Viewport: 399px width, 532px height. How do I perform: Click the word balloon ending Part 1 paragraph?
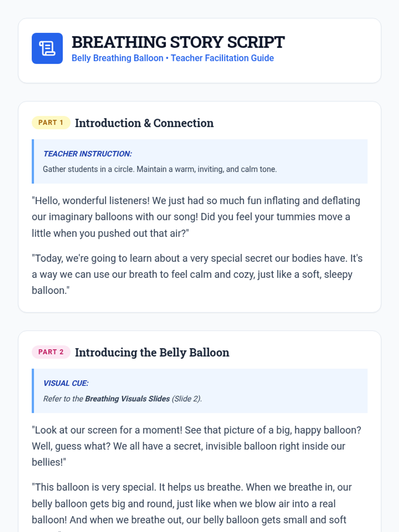(x=50, y=291)
